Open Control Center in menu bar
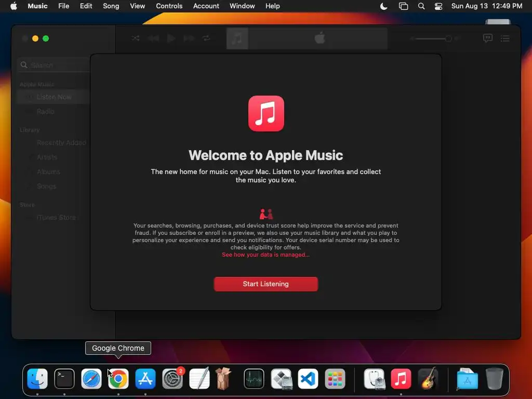 pos(438,6)
